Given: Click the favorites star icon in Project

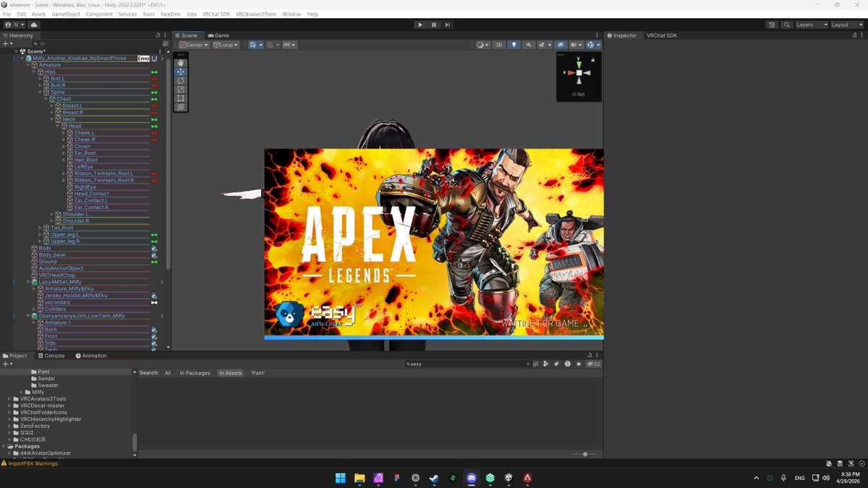Looking at the screenshot, I should point(578,364).
